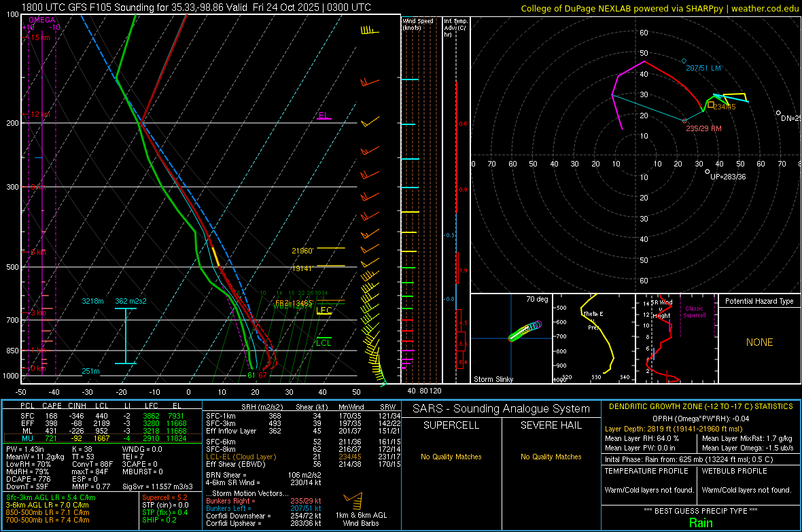Click the magenta EL level marker
Viewport: 802px width, 532px height.
tap(324, 116)
